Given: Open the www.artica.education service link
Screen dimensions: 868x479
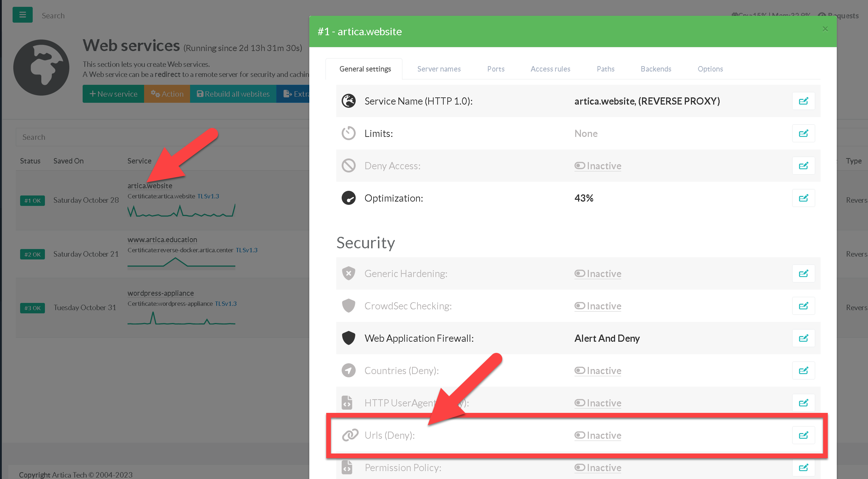Looking at the screenshot, I should pyautogui.click(x=162, y=240).
